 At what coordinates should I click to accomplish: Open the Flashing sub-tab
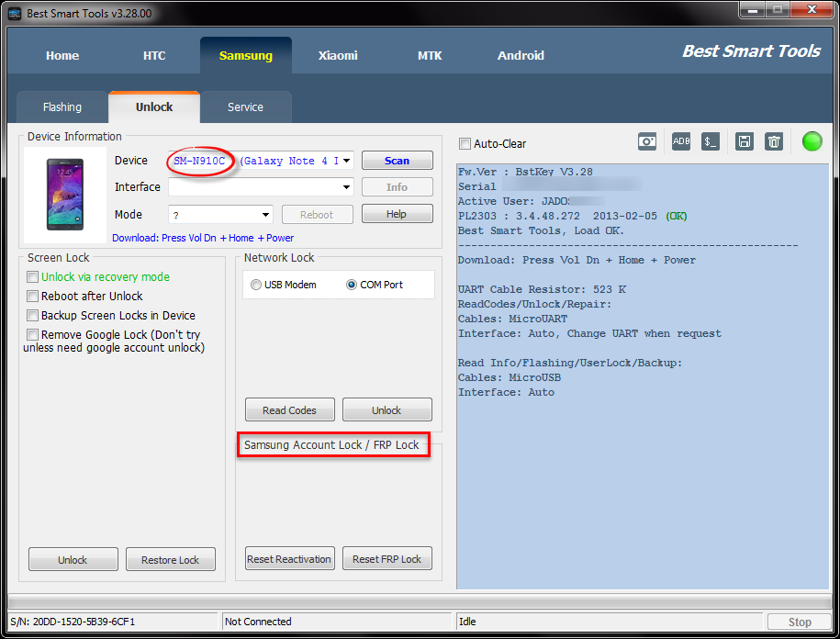click(62, 107)
